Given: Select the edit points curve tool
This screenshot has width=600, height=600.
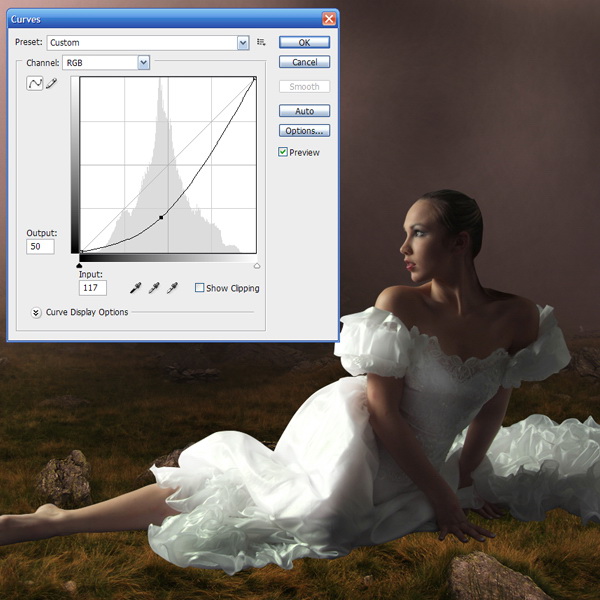Looking at the screenshot, I should [x=34, y=83].
